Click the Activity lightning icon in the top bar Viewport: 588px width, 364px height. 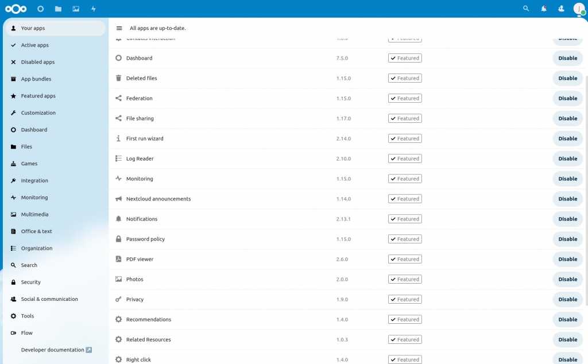click(x=94, y=9)
